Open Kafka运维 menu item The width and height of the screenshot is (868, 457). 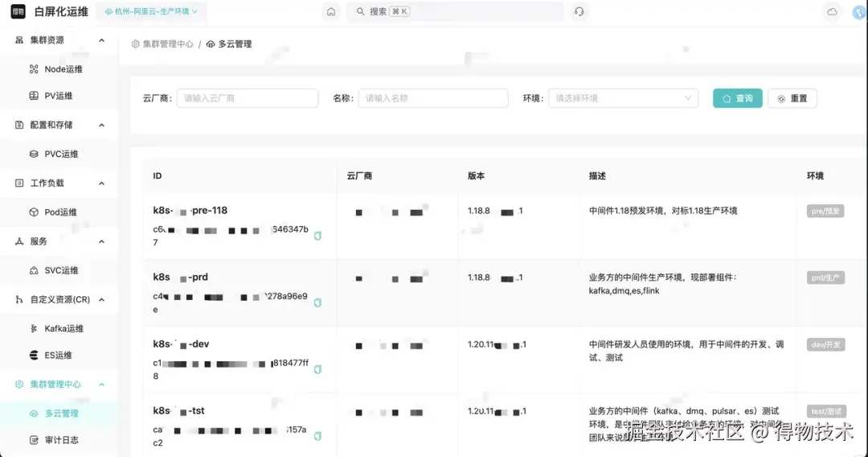click(x=59, y=328)
